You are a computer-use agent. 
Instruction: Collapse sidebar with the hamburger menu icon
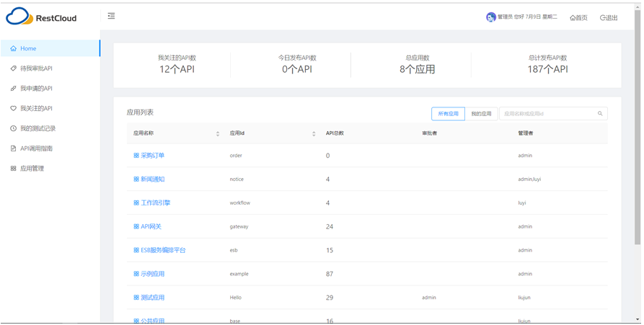pyautogui.click(x=111, y=16)
